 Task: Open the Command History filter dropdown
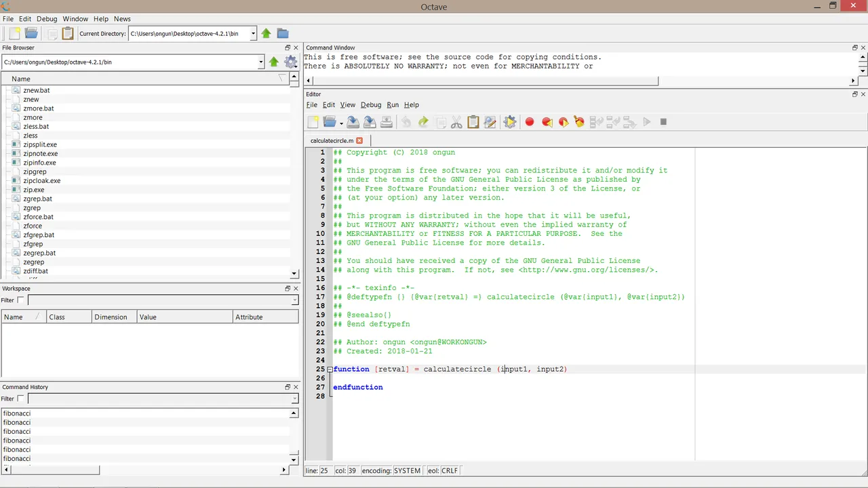tap(294, 399)
